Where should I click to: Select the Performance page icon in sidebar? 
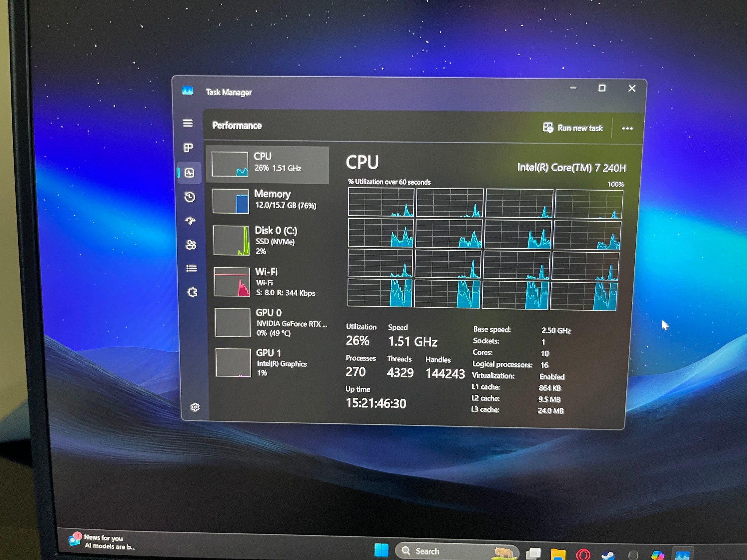189,172
